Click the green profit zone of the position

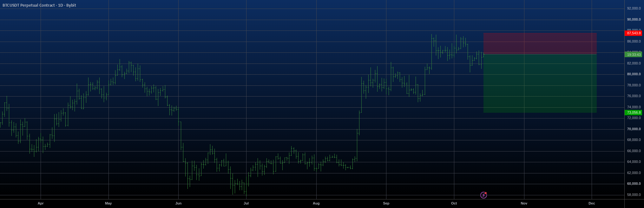[540, 83]
